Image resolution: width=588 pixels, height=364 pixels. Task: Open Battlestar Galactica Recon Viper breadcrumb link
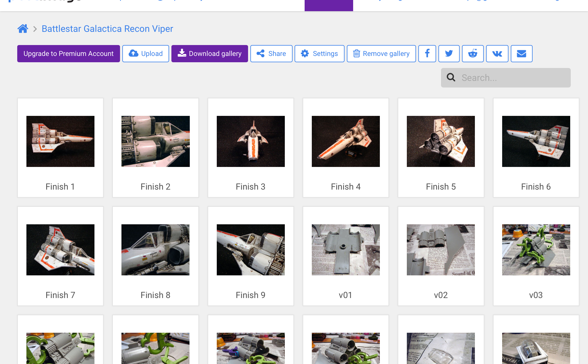(x=107, y=29)
